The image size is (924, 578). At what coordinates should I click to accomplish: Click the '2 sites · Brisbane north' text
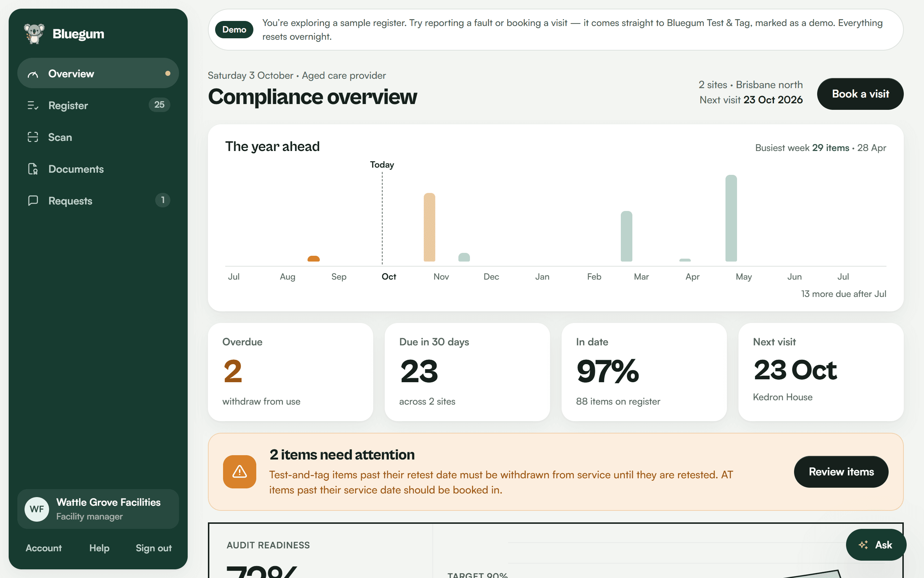coord(750,85)
